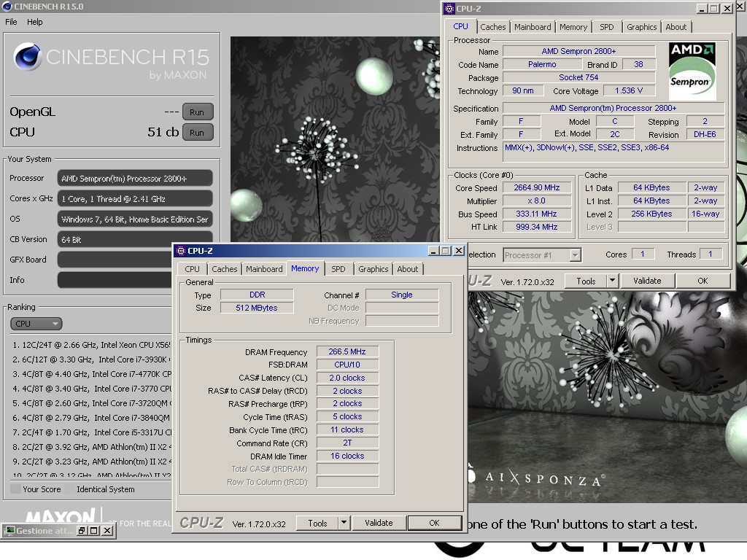Viewport: 747px width, 560px height.
Task: Run the OpenGL benchmark
Action: point(197,112)
